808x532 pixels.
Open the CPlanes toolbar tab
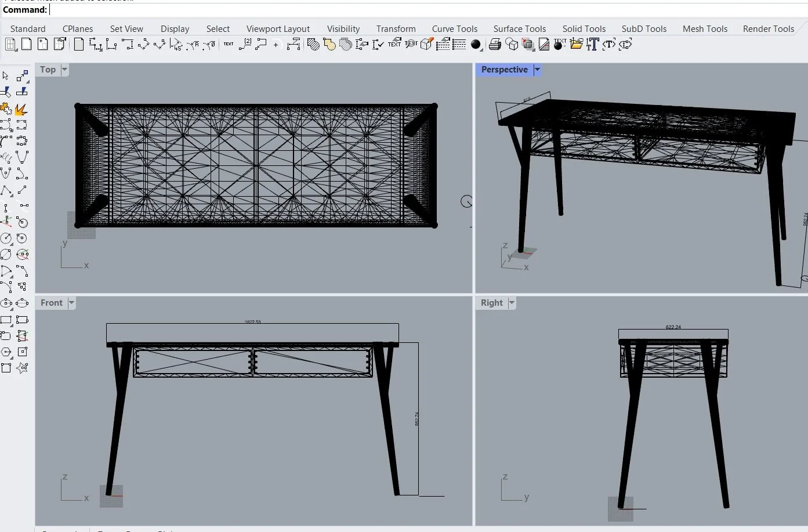[x=78, y=28]
